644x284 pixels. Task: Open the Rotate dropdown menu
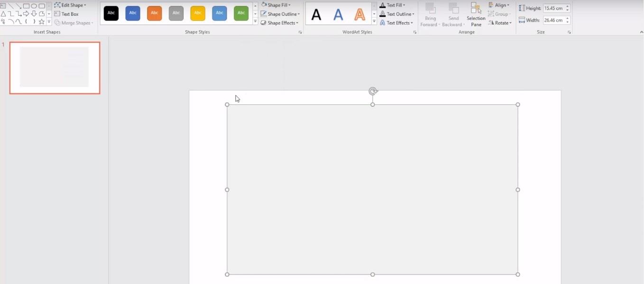(500, 23)
